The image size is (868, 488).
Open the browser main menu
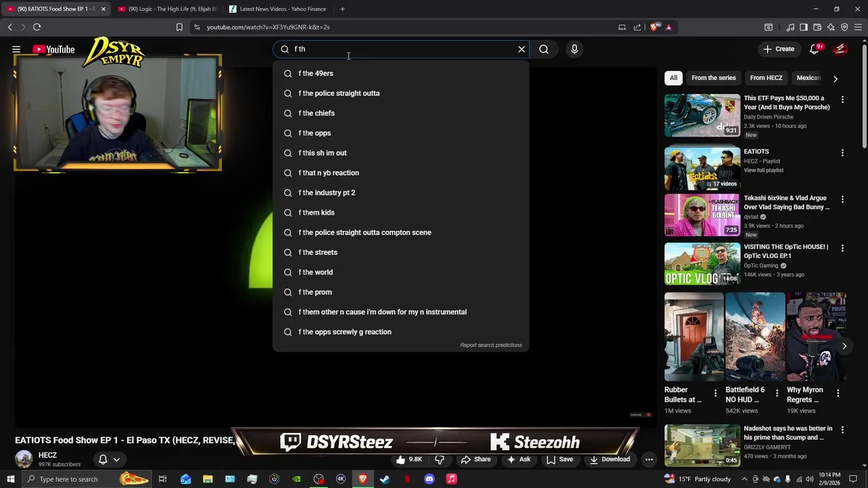pos(859,27)
